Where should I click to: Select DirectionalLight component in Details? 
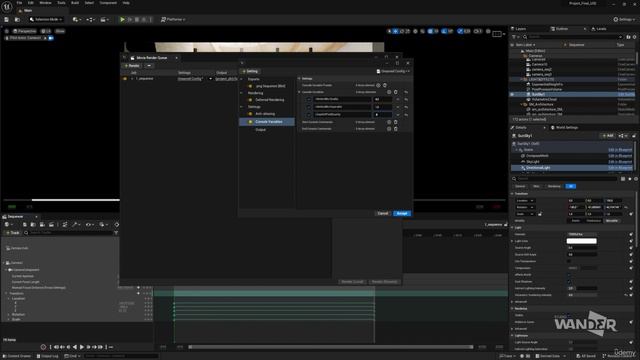573,168
